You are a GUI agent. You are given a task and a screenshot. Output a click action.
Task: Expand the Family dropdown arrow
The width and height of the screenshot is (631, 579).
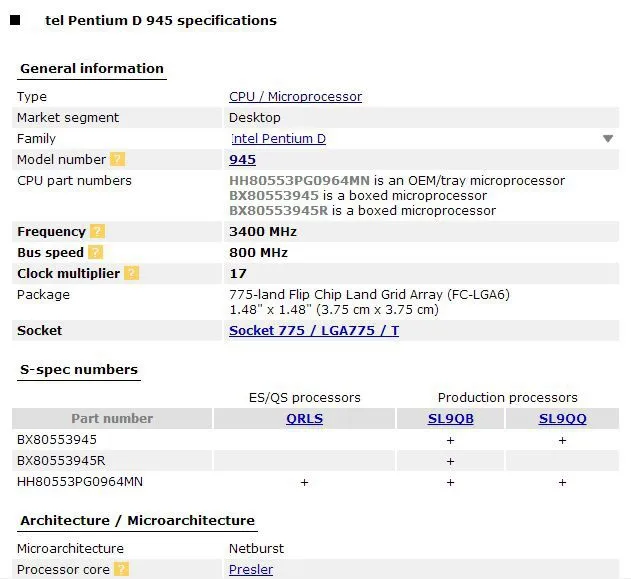tap(608, 139)
